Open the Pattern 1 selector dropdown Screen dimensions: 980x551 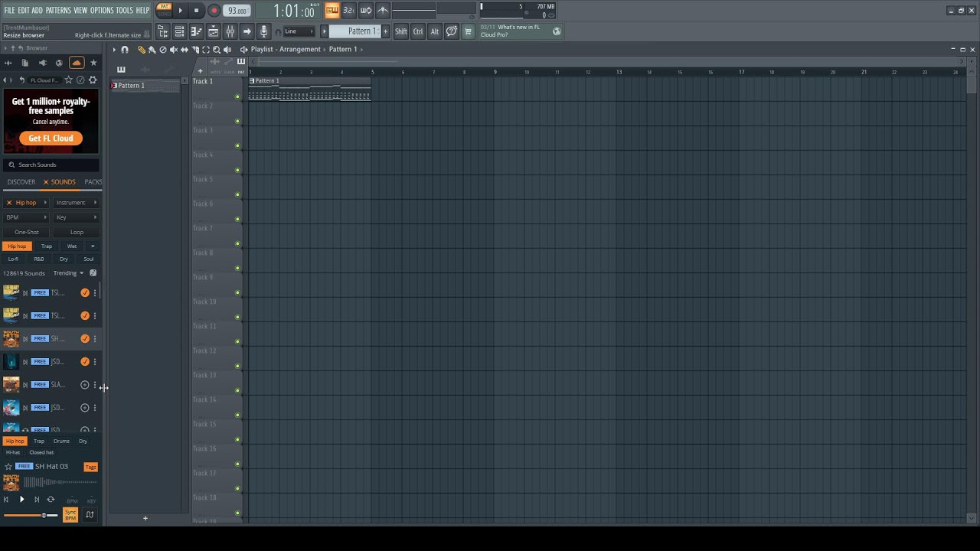coord(354,31)
